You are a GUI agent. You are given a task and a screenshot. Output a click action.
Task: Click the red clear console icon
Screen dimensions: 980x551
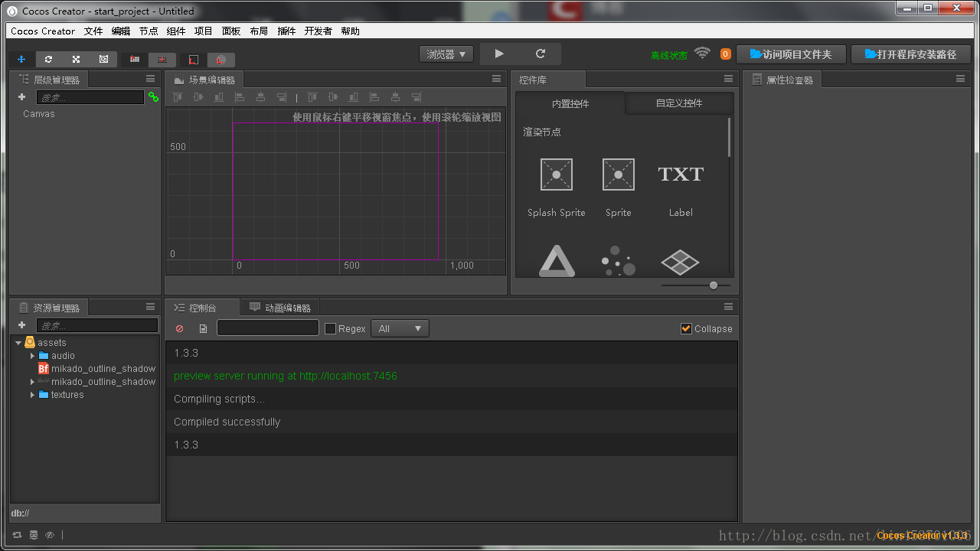point(180,328)
